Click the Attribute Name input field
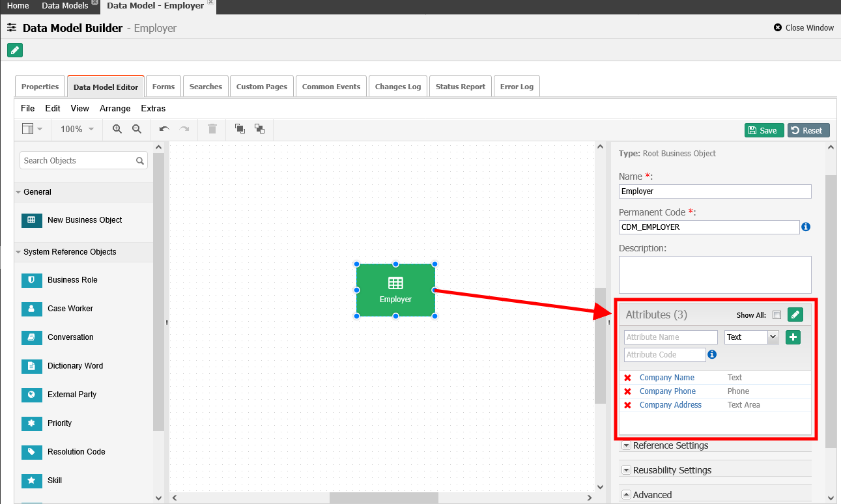 670,337
